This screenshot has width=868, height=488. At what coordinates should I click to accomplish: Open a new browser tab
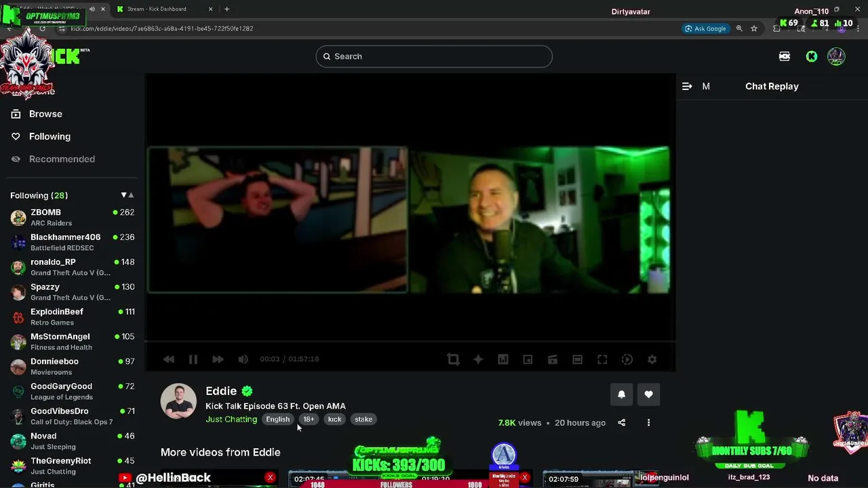[226, 9]
